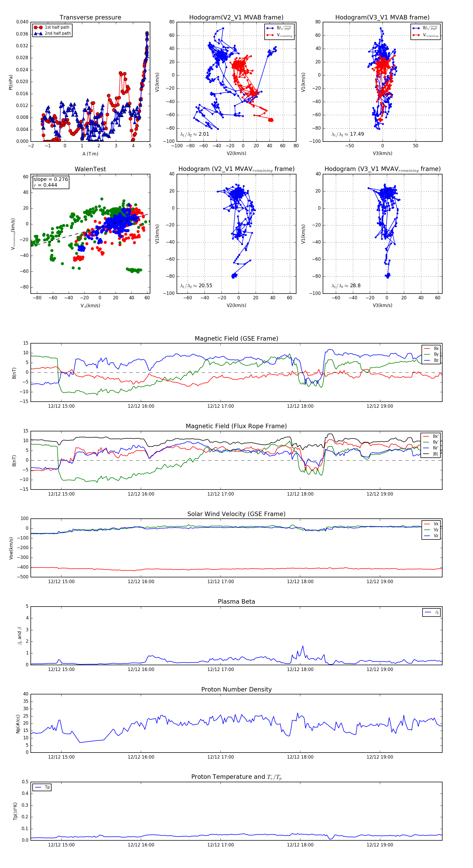This screenshot has height=868, width=473.
Task: Click 'Hodogram (V3_V1 MVAV remaining frame)' title
Action: (x=382, y=169)
